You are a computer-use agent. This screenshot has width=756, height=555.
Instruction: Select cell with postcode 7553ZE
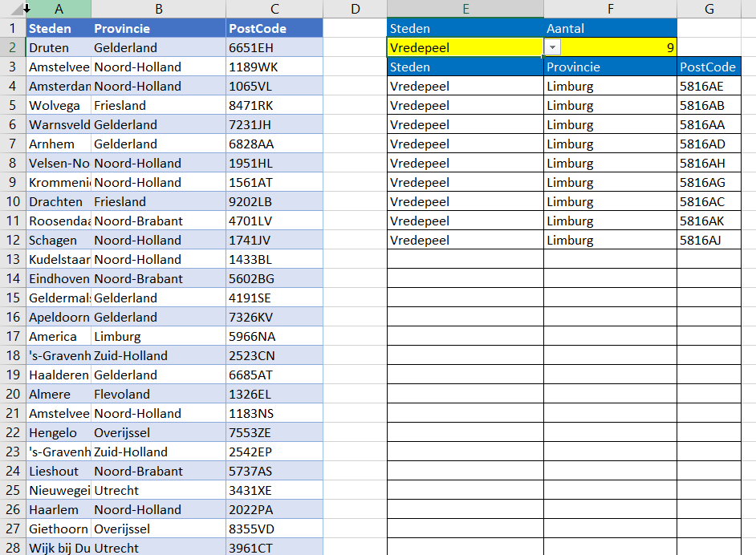[274, 432]
